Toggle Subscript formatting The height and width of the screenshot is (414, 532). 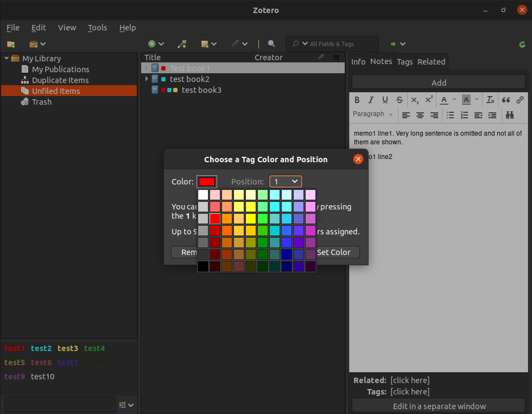coord(415,100)
